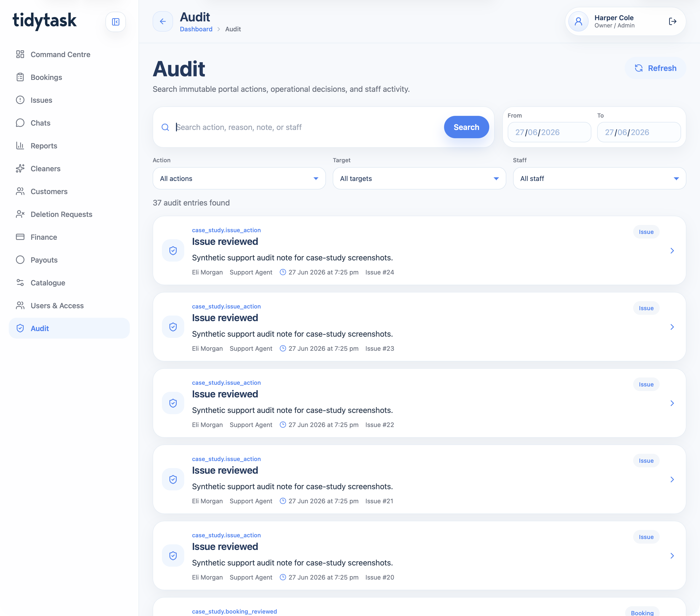Open Command Centre in the sidebar
Screen dimensions: 700x616
click(69, 54)
